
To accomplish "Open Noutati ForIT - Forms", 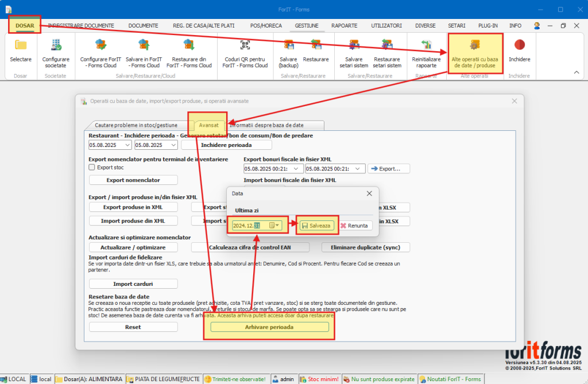I will 450,379.
